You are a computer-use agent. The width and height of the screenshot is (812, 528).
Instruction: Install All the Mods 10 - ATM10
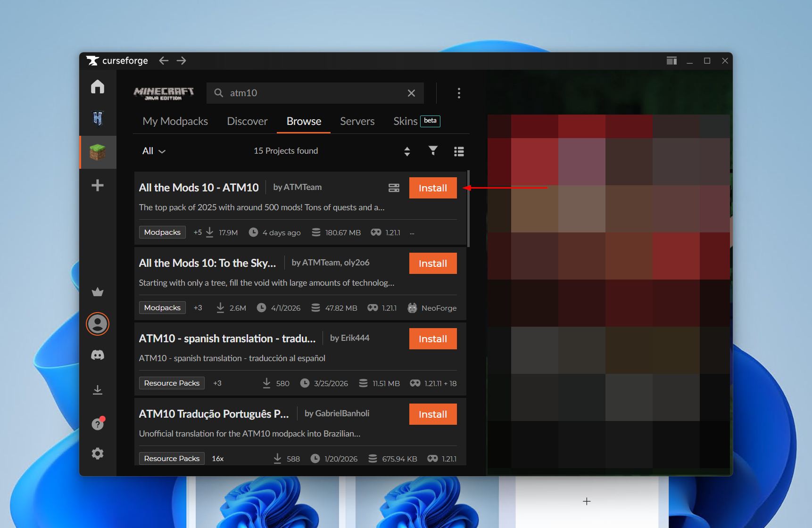pos(433,188)
